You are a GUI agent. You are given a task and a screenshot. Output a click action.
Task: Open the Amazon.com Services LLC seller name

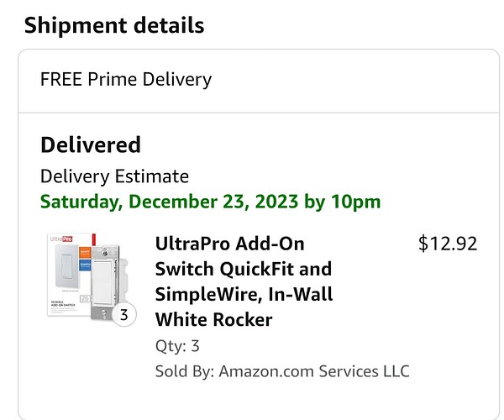pyautogui.click(x=314, y=370)
